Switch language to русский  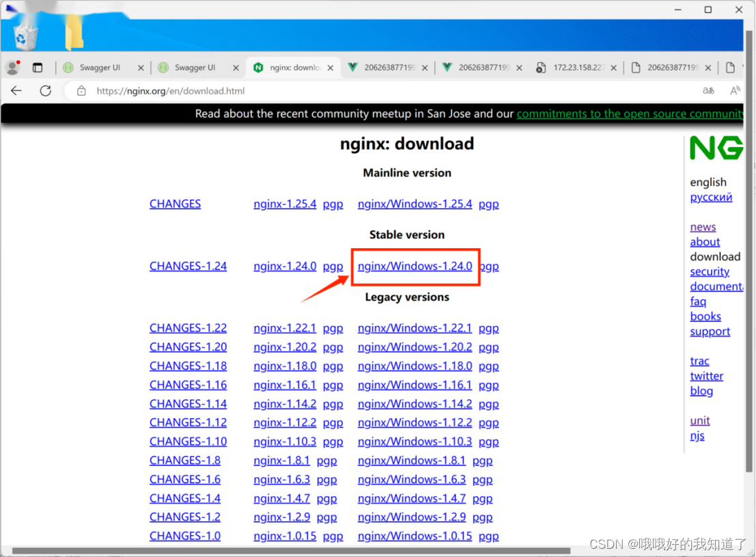pos(711,197)
